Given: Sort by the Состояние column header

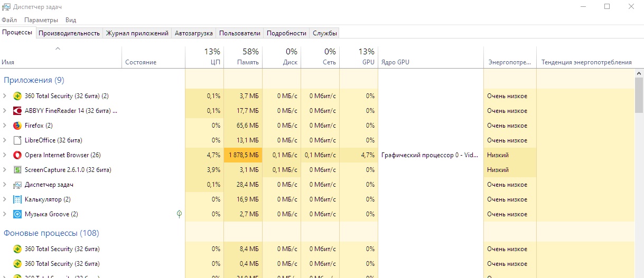Looking at the screenshot, I should [153, 57].
